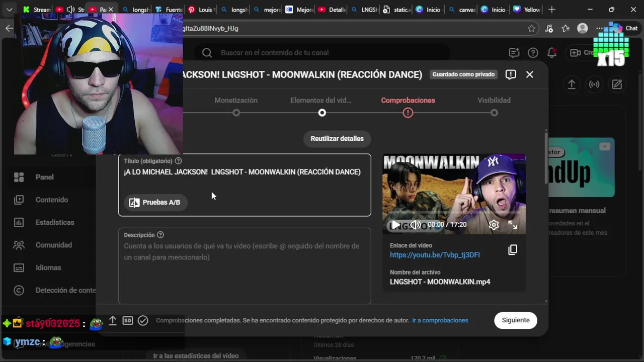Open the Ir a comprobaciones link
The height and width of the screenshot is (362, 644).
pyautogui.click(x=440, y=320)
